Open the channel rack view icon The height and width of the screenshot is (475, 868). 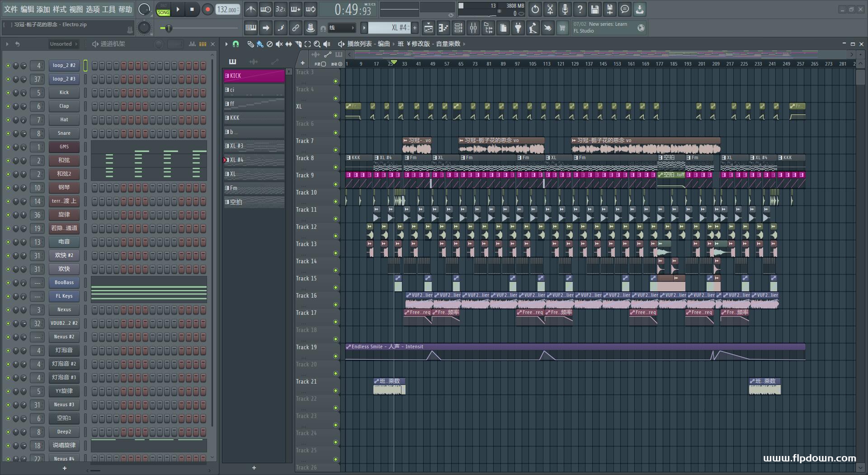pos(458,28)
